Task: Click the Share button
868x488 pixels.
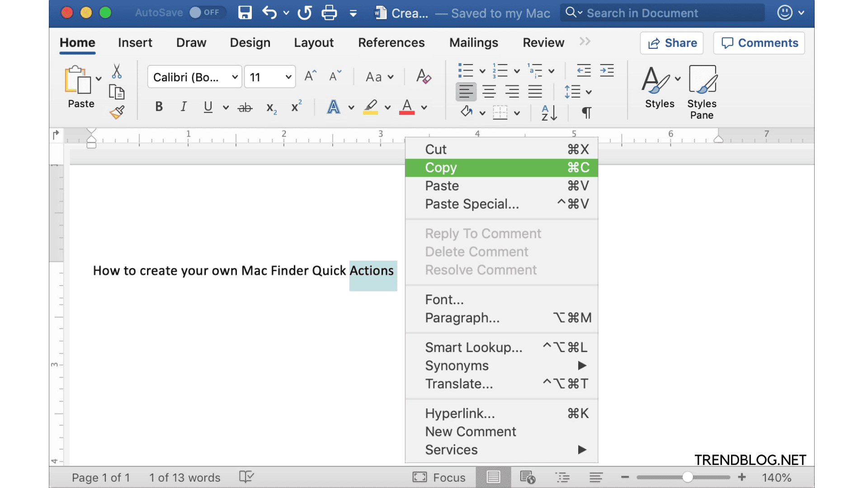Action: tap(672, 43)
